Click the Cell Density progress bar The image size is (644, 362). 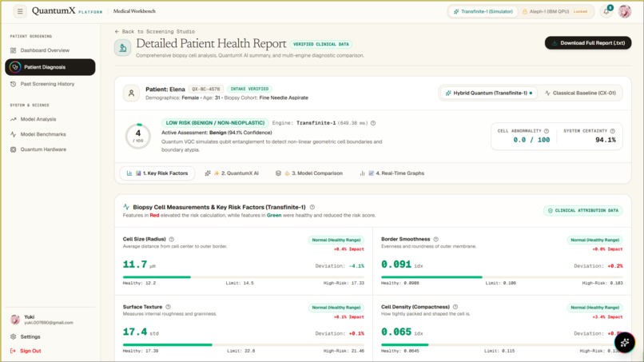click(502, 344)
